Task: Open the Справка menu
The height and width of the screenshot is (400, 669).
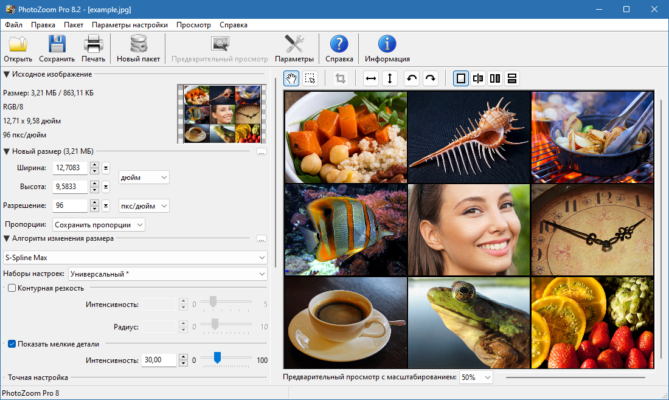Action: pyautogui.click(x=233, y=25)
